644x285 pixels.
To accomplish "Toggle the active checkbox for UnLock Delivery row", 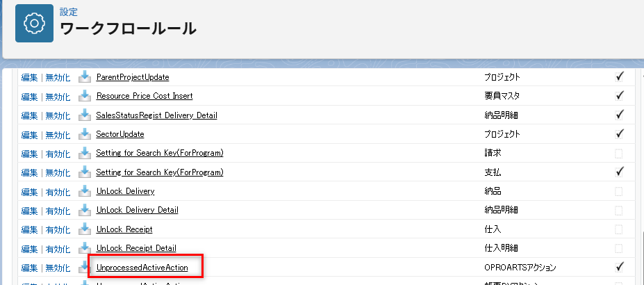I will pos(619,191).
